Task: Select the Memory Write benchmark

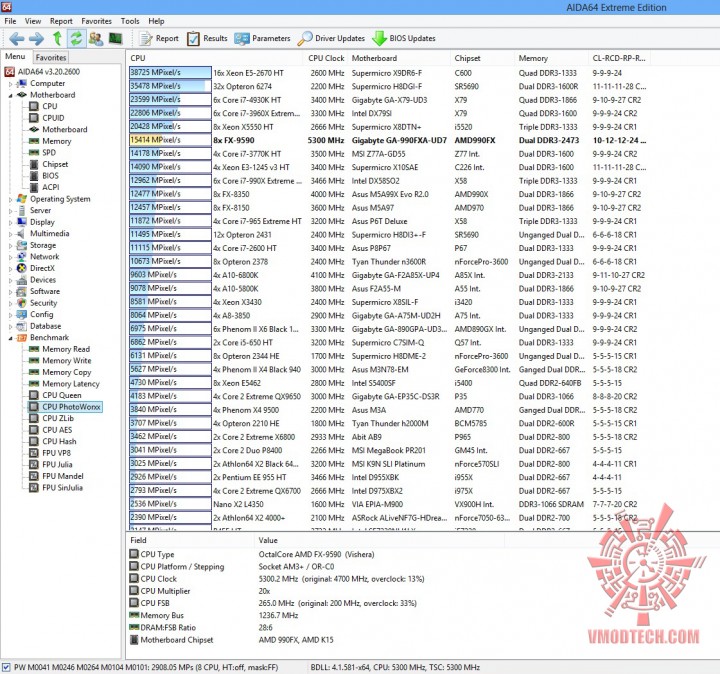Action: pyautogui.click(x=60, y=360)
